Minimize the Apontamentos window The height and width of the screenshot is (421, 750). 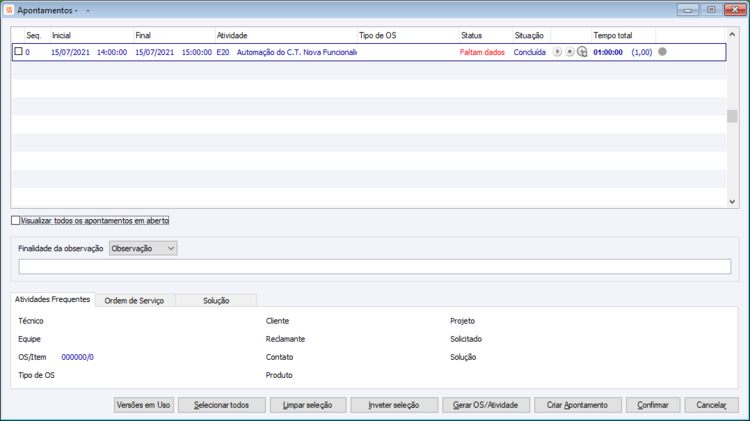click(688, 10)
